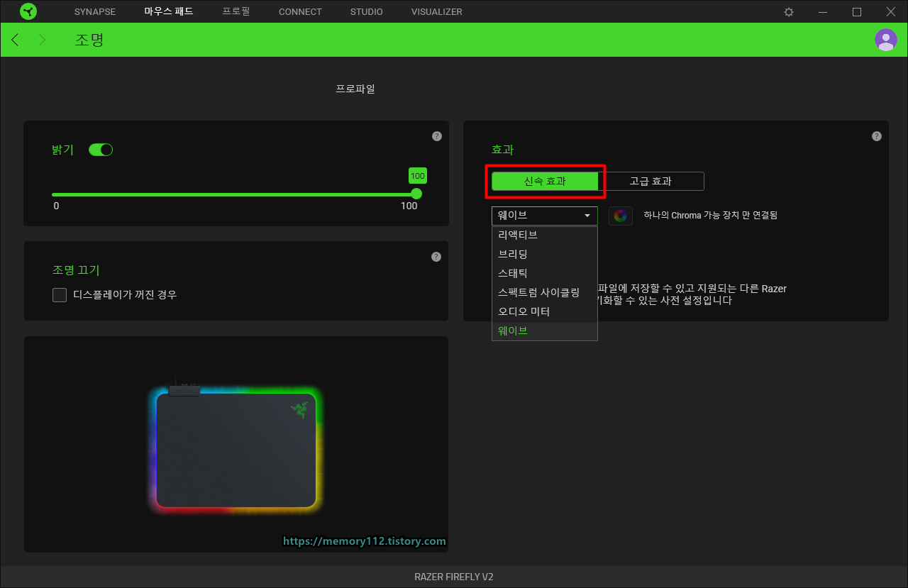The width and height of the screenshot is (908, 588).
Task: Switch to VISUALIZER tab
Action: [437, 12]
